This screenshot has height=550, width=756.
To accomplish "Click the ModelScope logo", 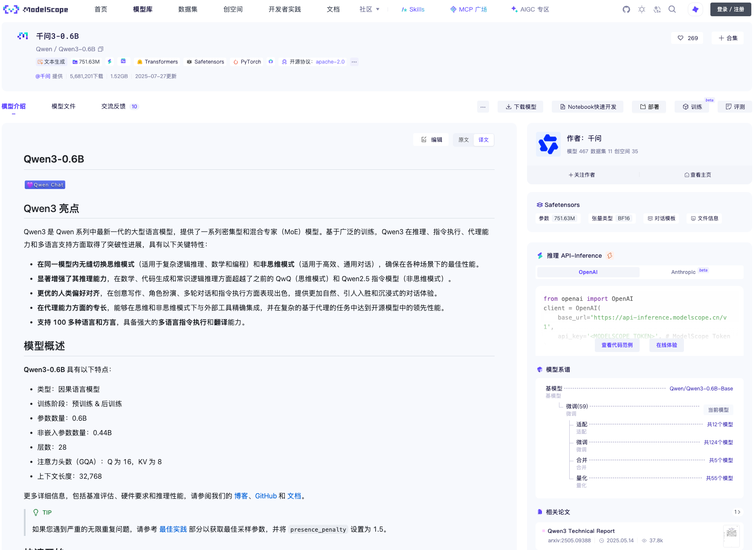I will 36,9.
